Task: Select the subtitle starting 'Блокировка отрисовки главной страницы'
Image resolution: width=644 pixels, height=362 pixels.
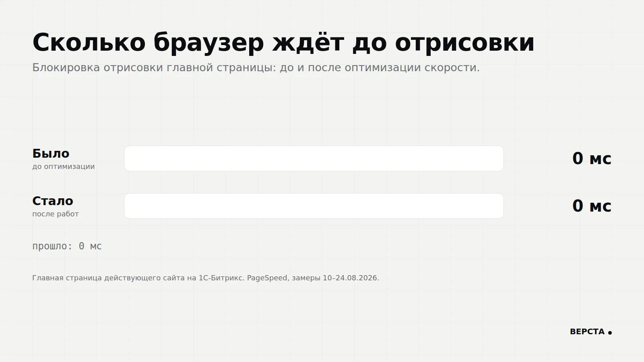Action: coord(256,68)
